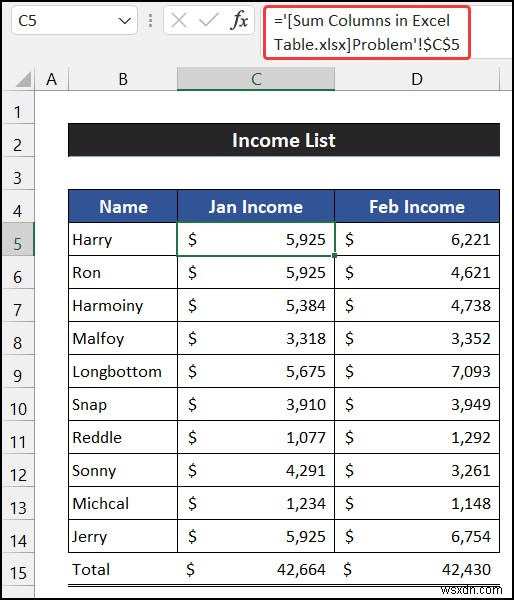The image size is (514, 600).
Task: Click the Feb Income header cell
Action: [417, 206]
